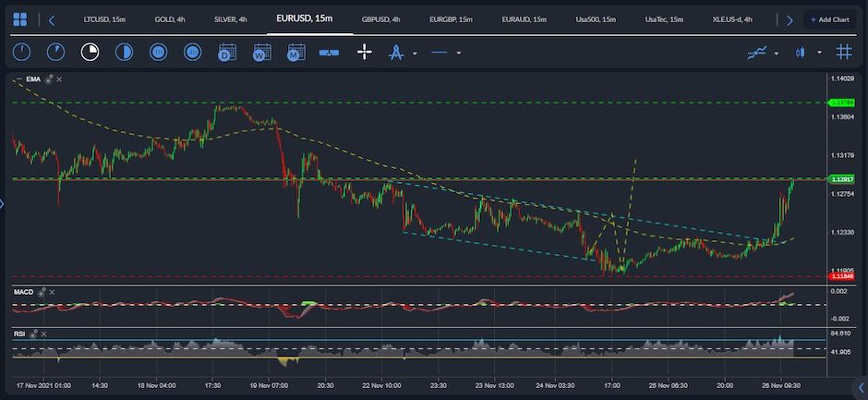Click the 1.14029 price axis value
The width and height of the screenshot is (868, 400).
[x=842, y=79]
